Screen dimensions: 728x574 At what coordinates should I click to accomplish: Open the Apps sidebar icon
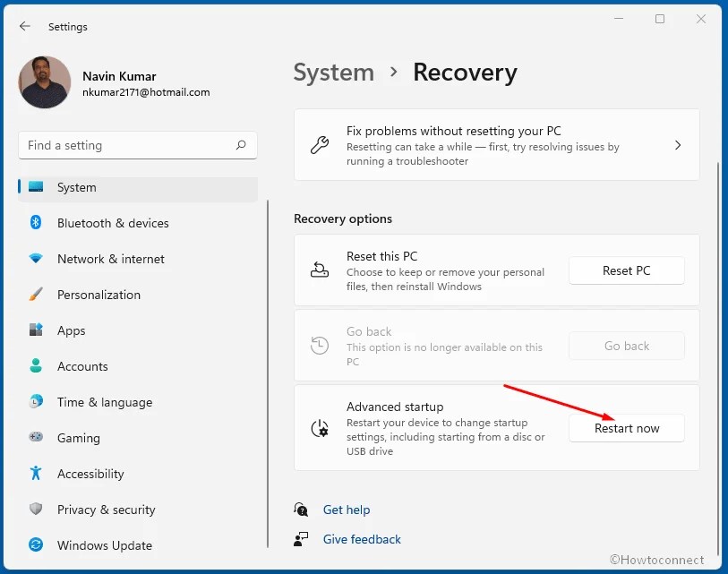[x=36, y=330]
